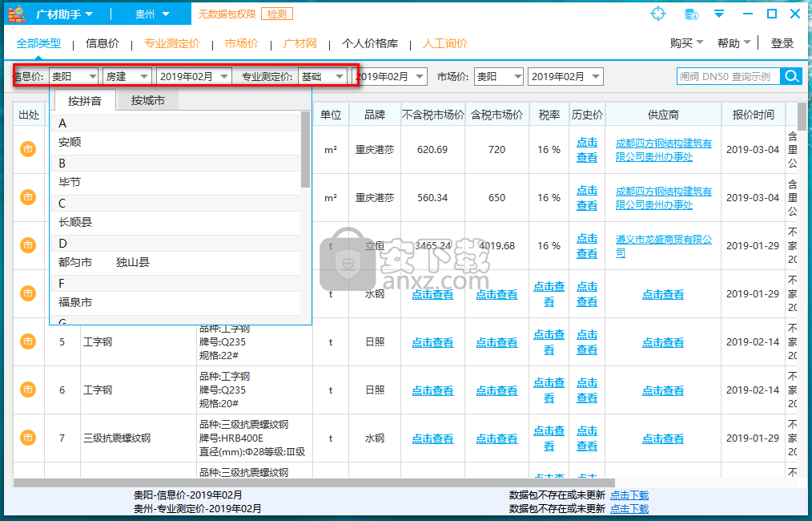
Task: Click the 登录 button
Action: coord(782,43)
